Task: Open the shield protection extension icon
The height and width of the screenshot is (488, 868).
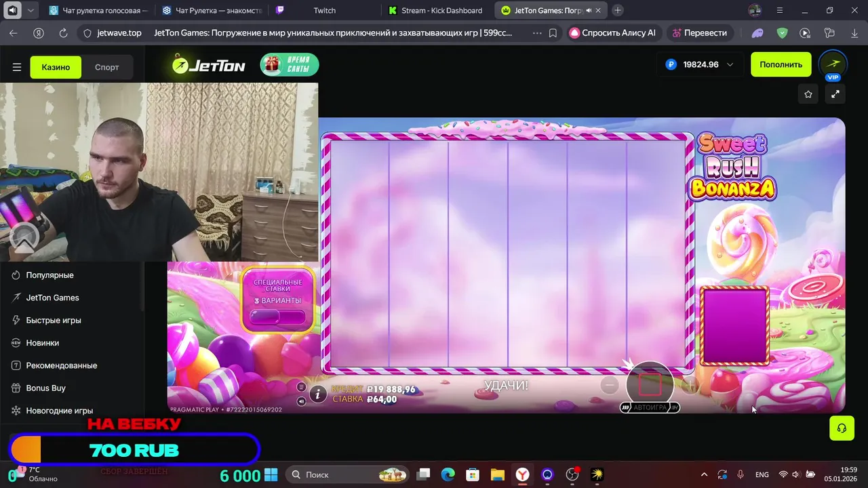Action: (783, 33)
